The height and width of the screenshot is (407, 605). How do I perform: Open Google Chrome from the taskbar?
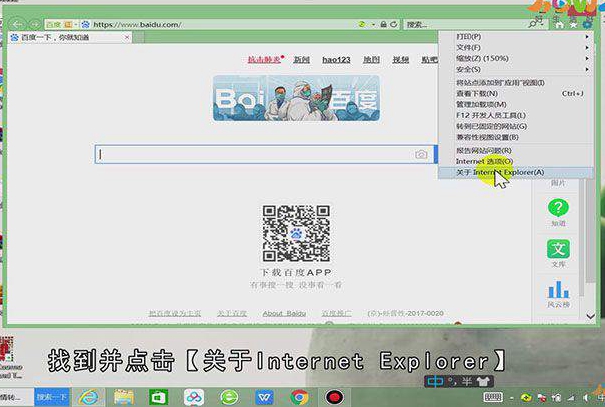point(299,397)
